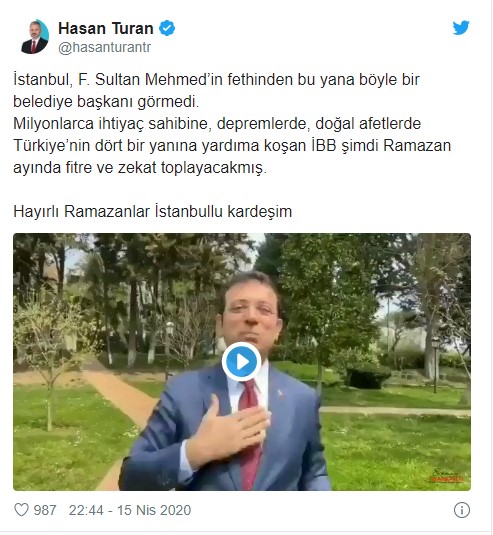The width and height of the screenshot is (493, 535).
Task: Click the line ending with zekat toplayacakmış
Action: [x=140, y=168]
